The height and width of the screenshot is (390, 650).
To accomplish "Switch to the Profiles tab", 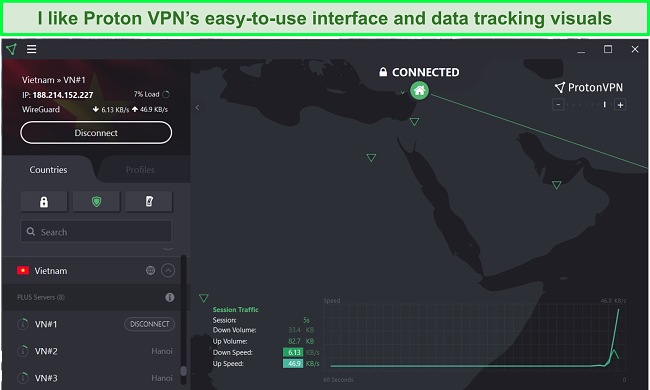I will pyautogui.click(x=140, y=170).
